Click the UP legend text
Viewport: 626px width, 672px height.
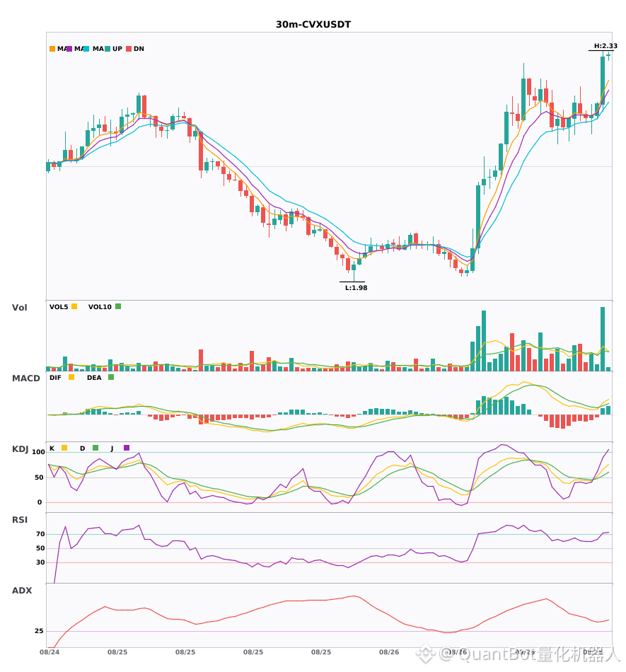[117, 49]
